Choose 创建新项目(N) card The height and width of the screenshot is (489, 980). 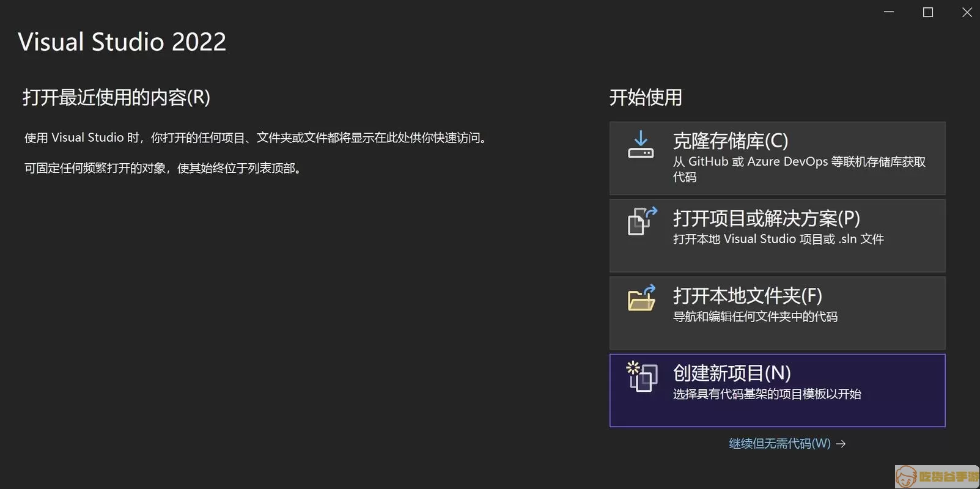pos(777,390)
